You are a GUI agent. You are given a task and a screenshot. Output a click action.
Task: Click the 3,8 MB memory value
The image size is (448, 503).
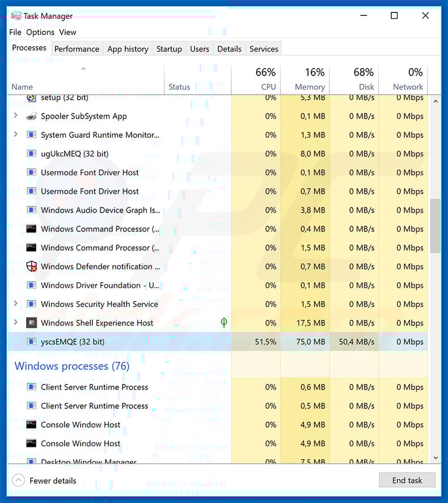point(312,210)
